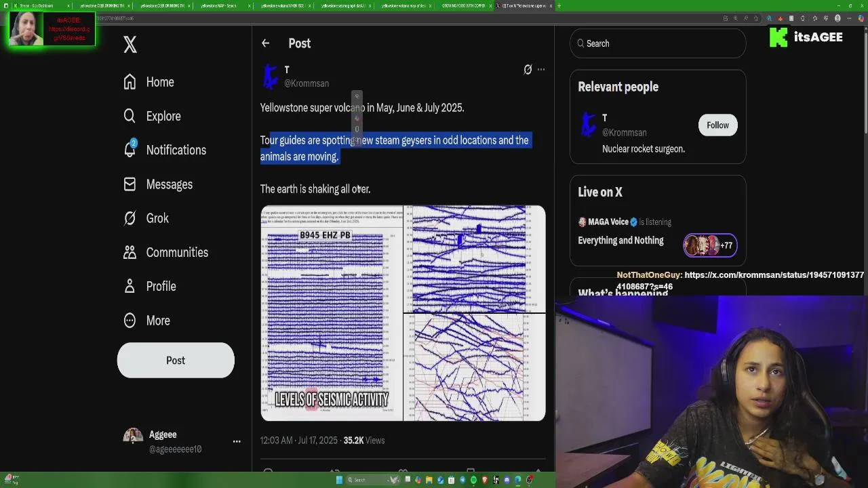Go back with the Post arrow
The height and width of the screenshot is (488, 868).
pyautogui.click(x=265, y=43)
